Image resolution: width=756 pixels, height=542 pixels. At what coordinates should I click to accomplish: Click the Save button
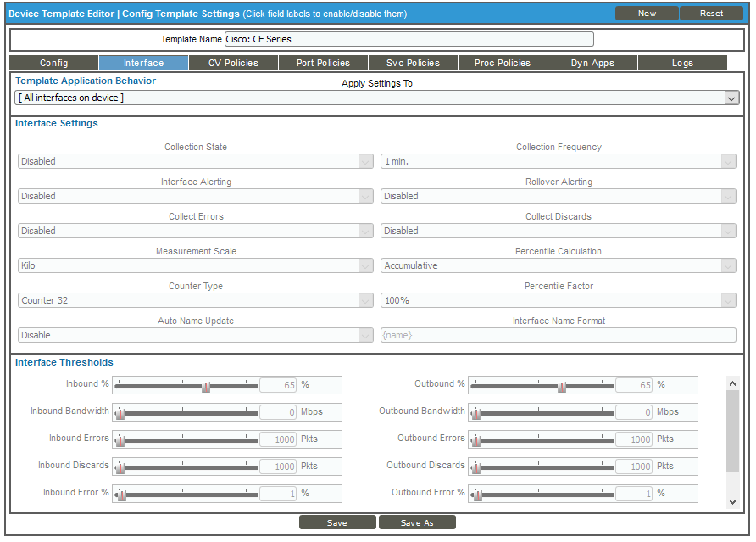[336, 522]
